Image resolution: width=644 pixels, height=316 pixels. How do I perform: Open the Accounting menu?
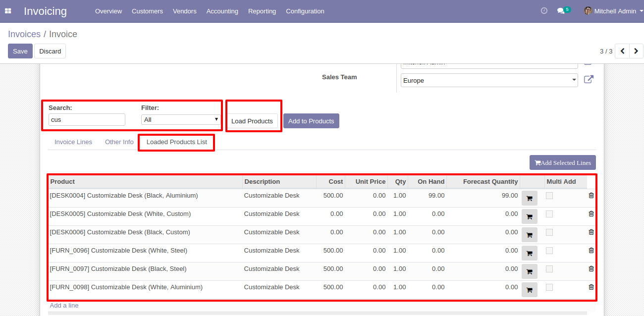(x=222, y=11)
